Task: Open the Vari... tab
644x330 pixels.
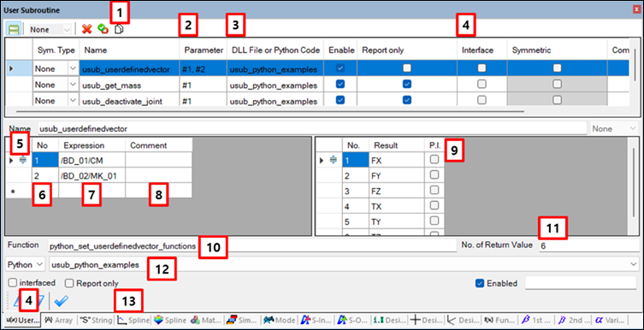Action: pyautogui.click(x=611, y=320)
